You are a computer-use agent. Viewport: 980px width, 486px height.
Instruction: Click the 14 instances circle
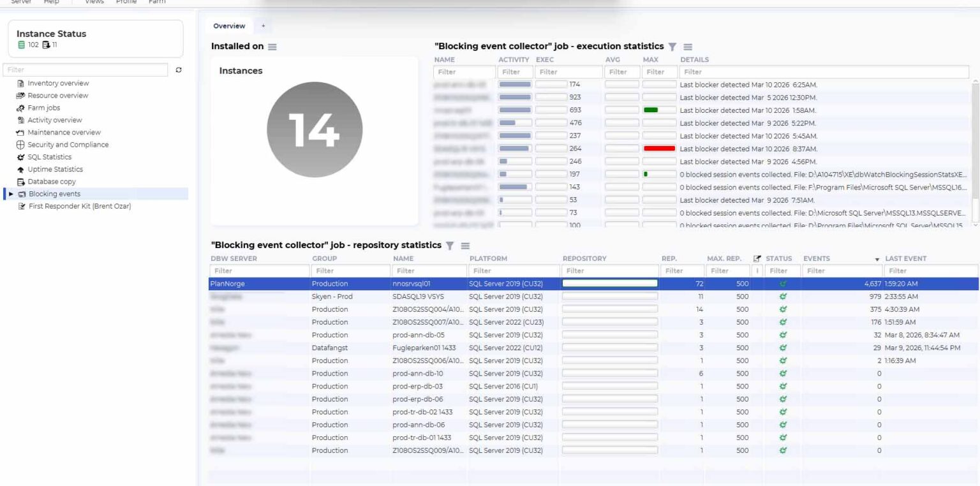coord(314,130)
